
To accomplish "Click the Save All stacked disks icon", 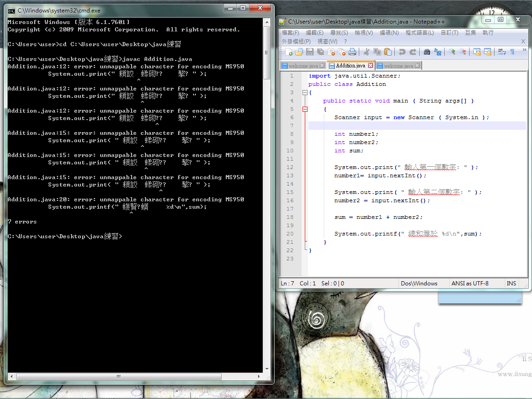I will tap(320, 52).
